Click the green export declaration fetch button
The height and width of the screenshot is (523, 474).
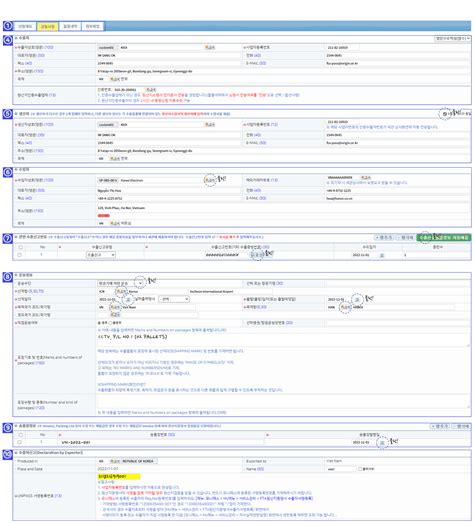[444, 237]
